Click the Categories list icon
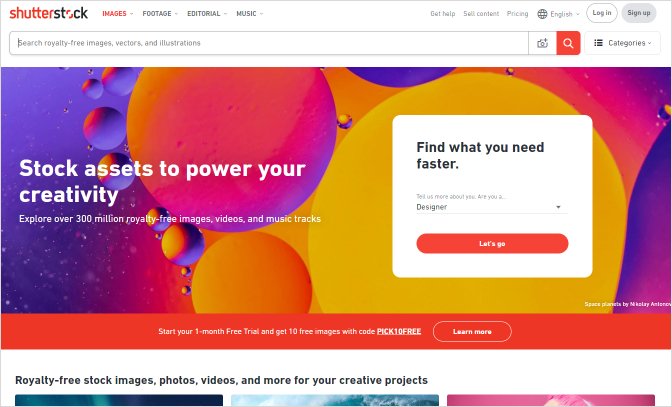 click(598, 43)
